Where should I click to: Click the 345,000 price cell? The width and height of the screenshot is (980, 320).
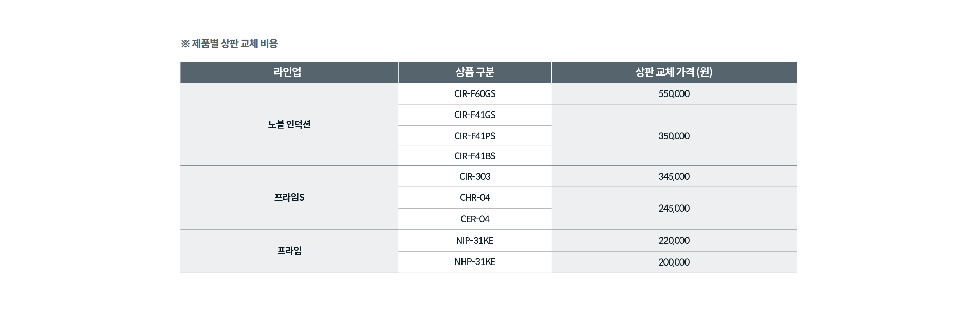pos(673,177)
